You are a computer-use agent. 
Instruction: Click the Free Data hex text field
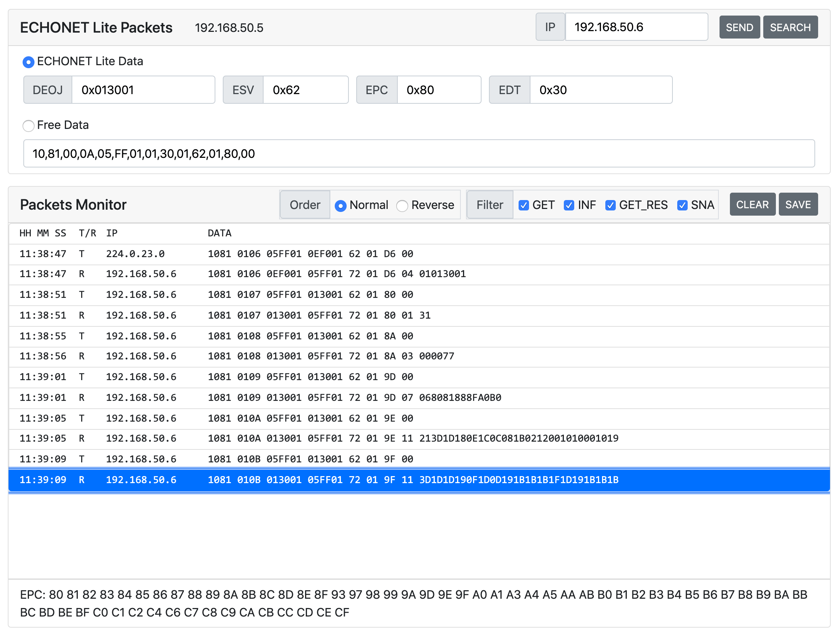[419, 154]
